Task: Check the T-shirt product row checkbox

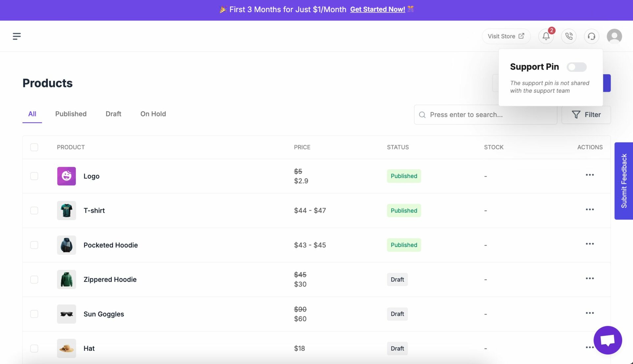Action: pos(34,210)
